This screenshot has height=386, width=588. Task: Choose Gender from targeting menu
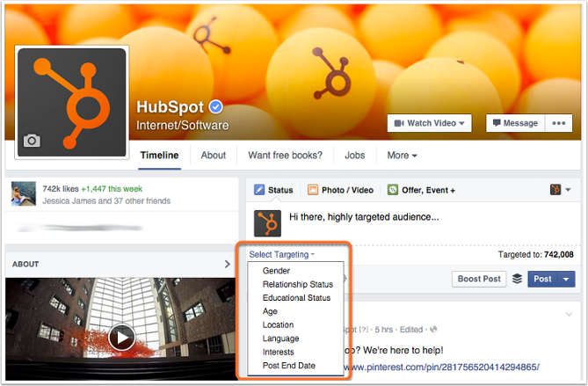[276, 271]
